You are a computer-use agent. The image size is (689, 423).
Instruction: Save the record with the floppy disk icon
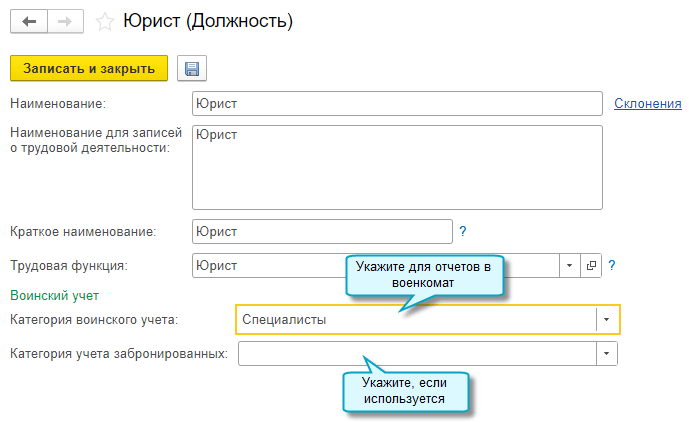coord(191,69)
